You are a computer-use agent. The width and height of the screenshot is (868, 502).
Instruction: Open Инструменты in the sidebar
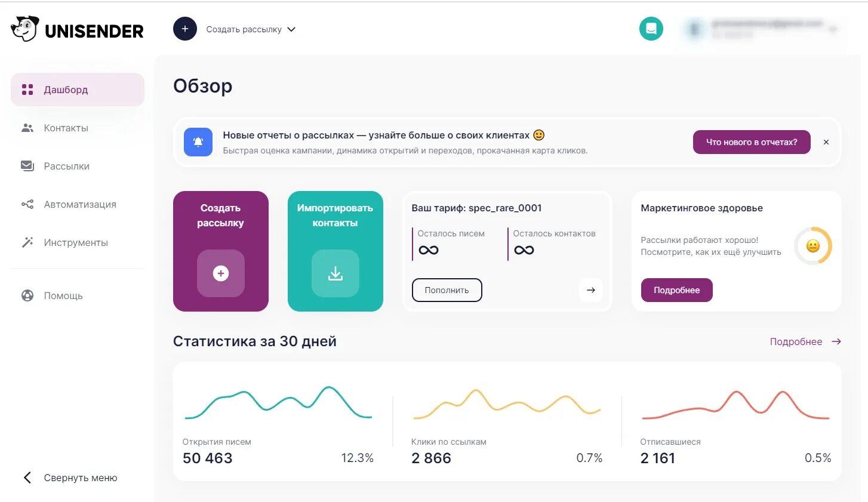click(78, 242)
